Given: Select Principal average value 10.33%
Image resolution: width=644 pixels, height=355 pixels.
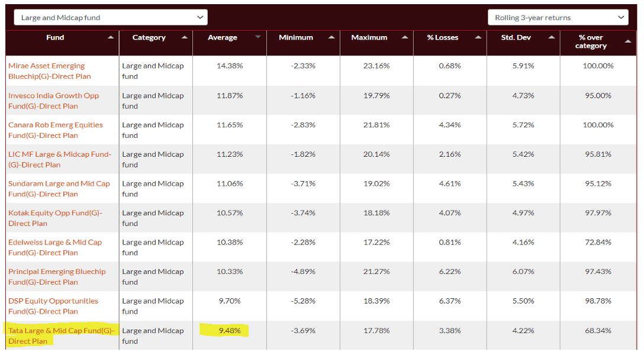Looking at the screenshot, I should click(230, 271).
